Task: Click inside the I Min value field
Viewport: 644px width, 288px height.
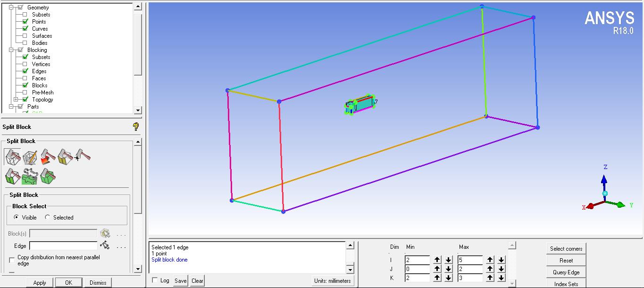Action: (x=418, y=260)
